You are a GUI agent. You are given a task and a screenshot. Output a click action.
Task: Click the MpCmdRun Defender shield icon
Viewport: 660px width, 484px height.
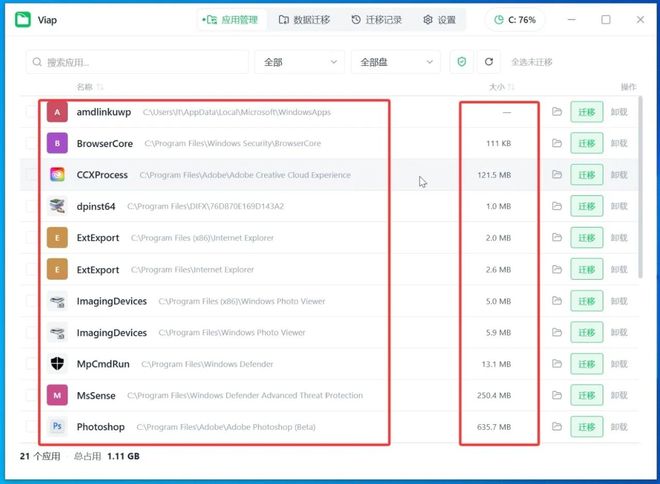pyautogui.click(x=57, y=364)
